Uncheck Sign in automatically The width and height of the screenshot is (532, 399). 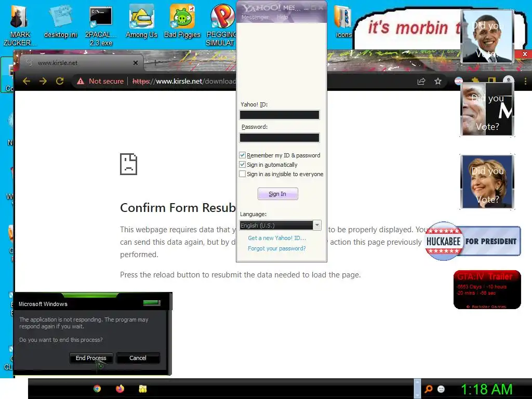[x=242, y=165]
